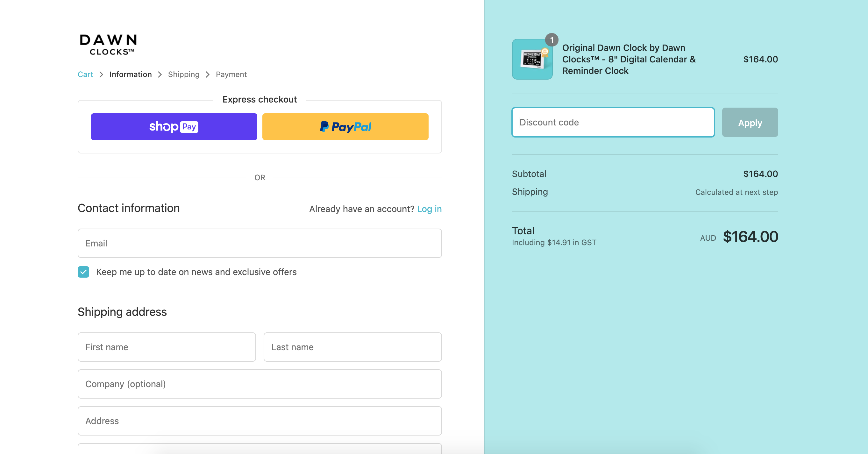Click into the Last name field
Viewport: 868px width, 454px height.
[x=353, y=347]
